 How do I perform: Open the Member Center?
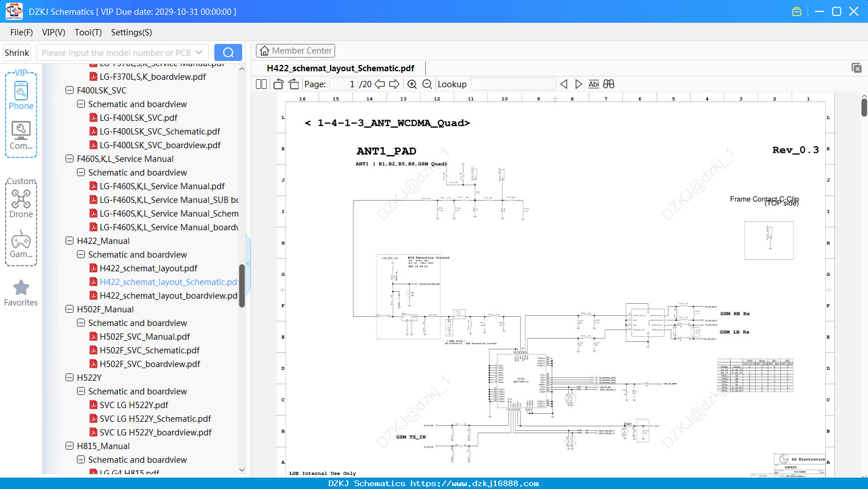(x=295, y=51)
